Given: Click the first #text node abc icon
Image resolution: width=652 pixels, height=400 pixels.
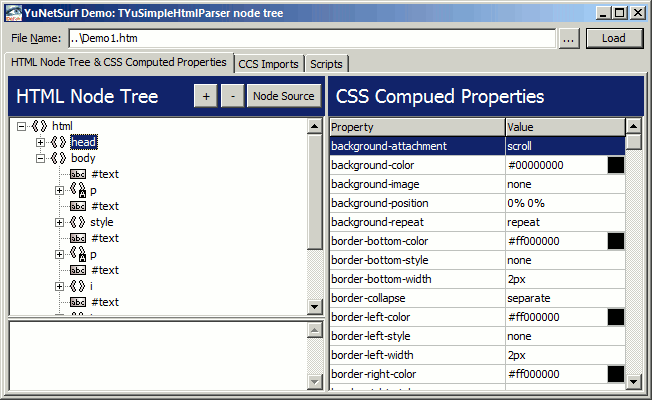Looking at the screenshot, I should click(78, 174).
